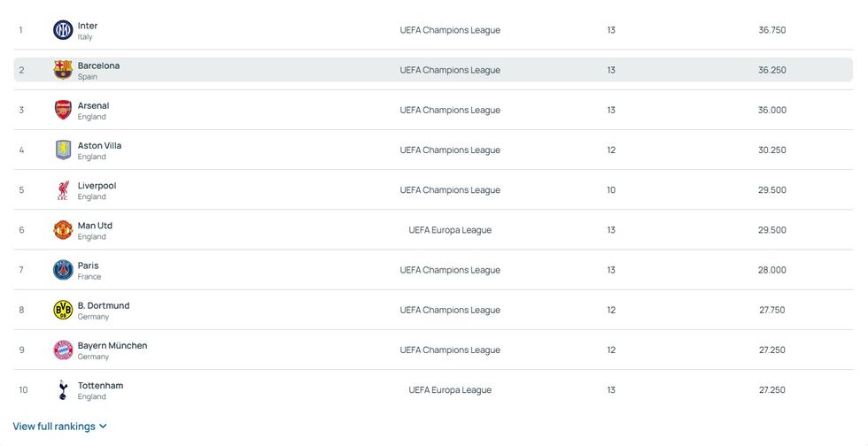Click Tottenham's UEFA Europa League cell
This screenshot has width=868, height=446.
pos(450,389)
